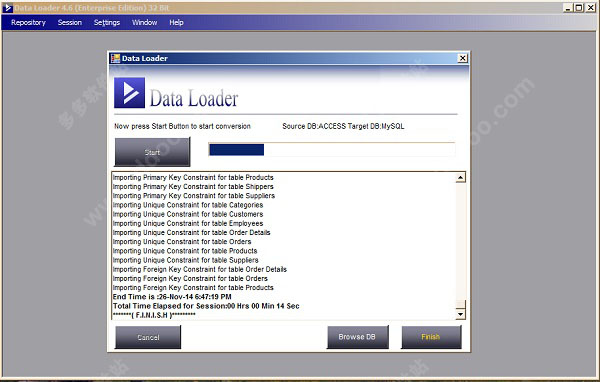Click the log scrollbar up arrow
Viewport: 600px width, 382px height.
coord(460,178)
